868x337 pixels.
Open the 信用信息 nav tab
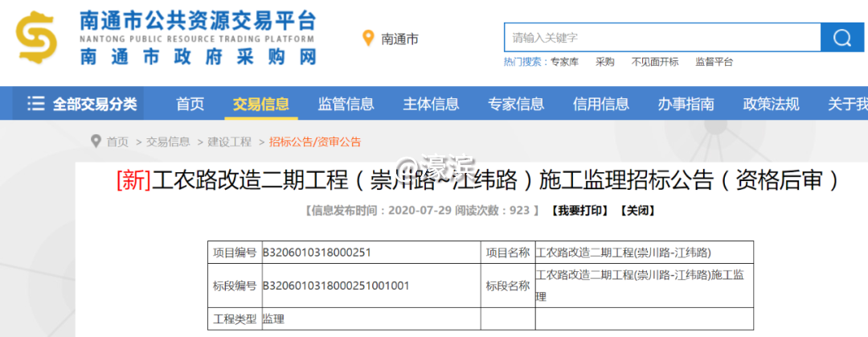601,104
